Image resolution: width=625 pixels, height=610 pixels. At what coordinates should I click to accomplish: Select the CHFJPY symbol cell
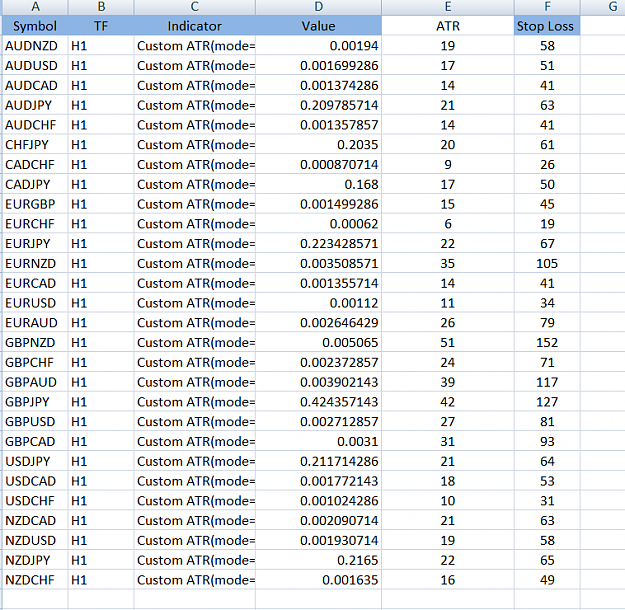35,145
